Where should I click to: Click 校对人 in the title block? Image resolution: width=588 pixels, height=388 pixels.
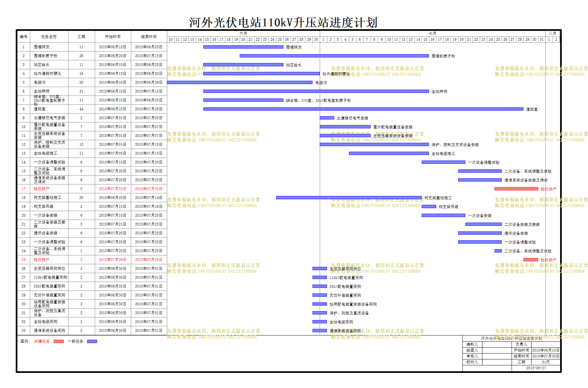(472, 362)
